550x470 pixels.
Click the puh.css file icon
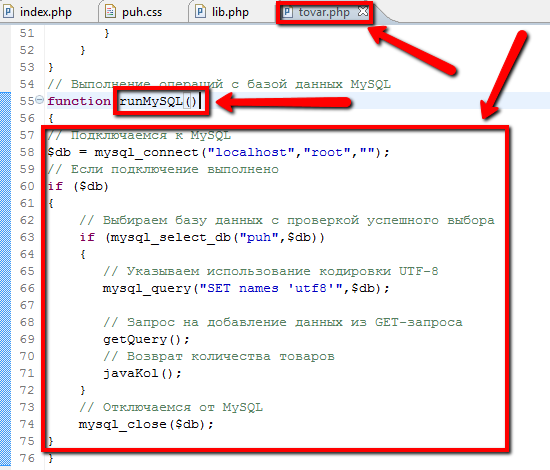(x=110, y=12)
